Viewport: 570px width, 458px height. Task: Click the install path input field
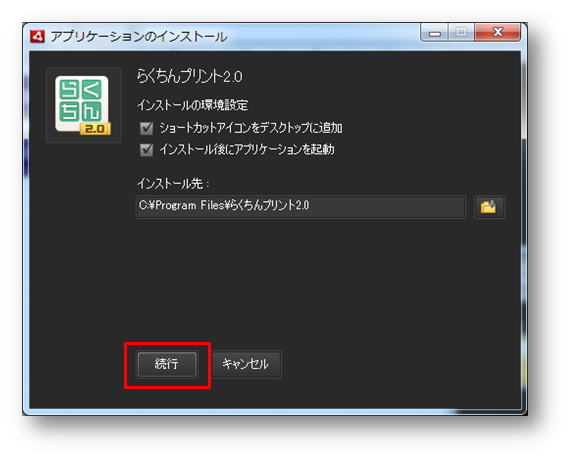click(301, 206)
